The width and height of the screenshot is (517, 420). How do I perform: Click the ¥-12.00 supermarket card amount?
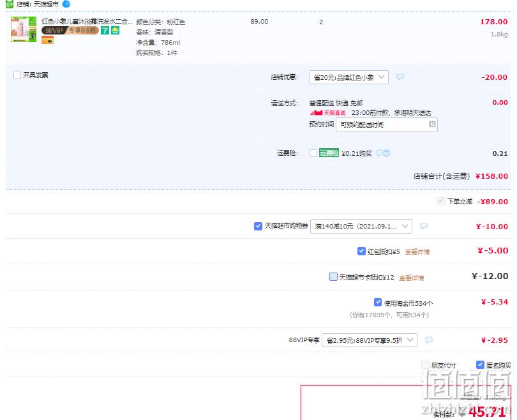tap(490, 276)
